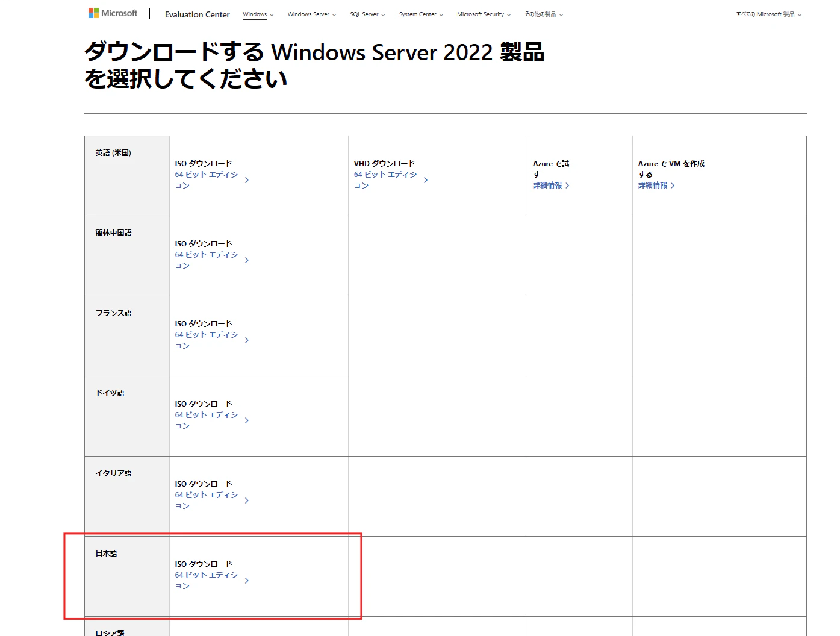Click the chevron in the イタリア語 ISO row
Viewport: 840px width, 636px height.
coord(247,500)
